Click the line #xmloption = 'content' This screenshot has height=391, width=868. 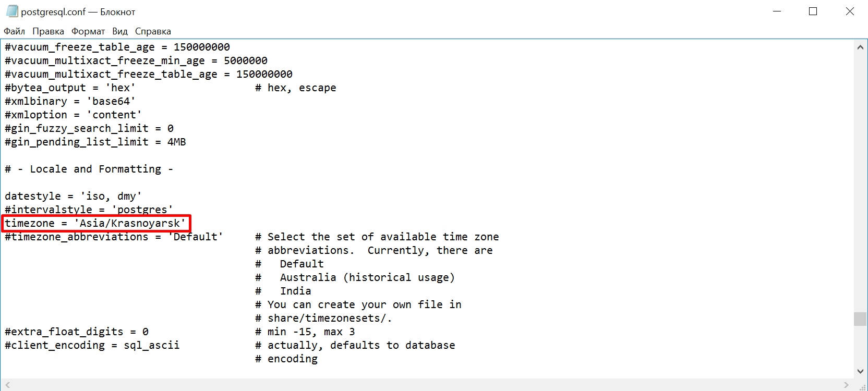coord(73,115)
